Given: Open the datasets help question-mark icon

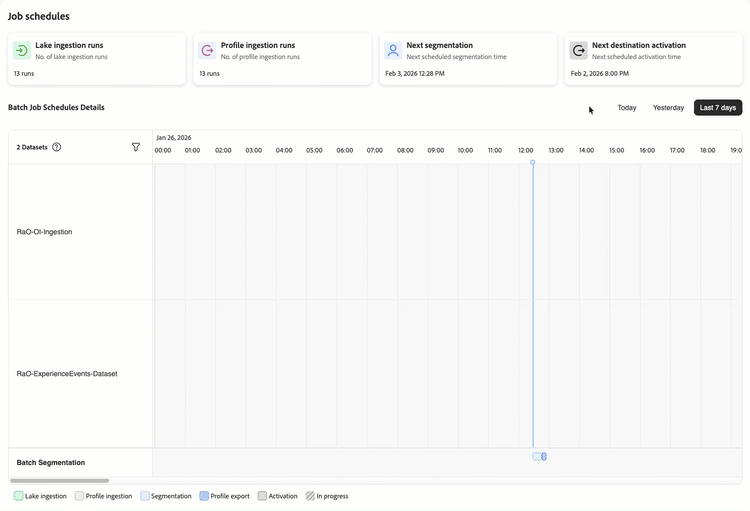Looking at the screenshot, I should [x=56, y=147].
